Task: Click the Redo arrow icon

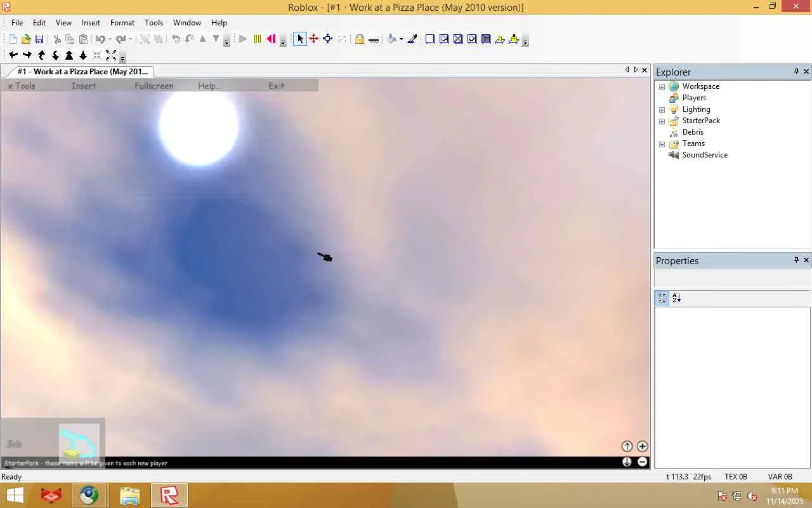Action: pyautogui.click(x=120, y=39)
